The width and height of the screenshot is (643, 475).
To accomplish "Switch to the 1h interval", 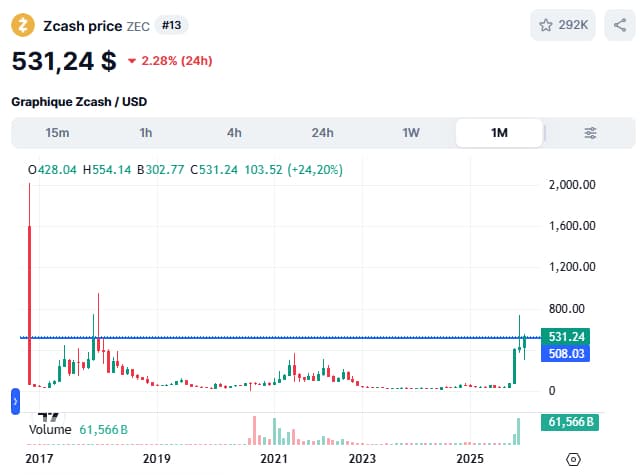I will pyautogui.click(x=146, y=133).
